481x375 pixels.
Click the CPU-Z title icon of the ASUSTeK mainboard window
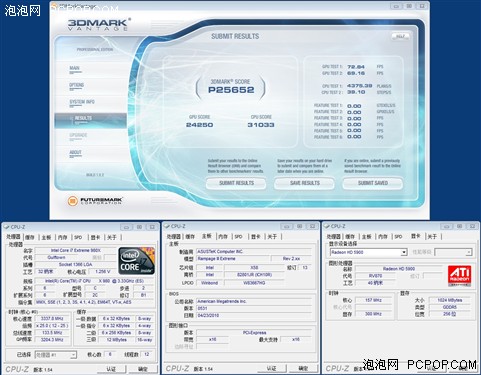tap(167, 226)
